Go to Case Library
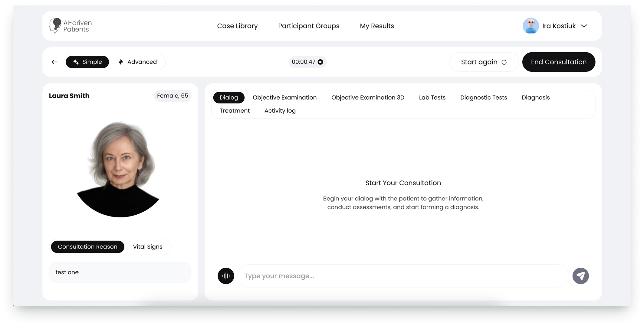644x327 pixels. pos(237,26)
